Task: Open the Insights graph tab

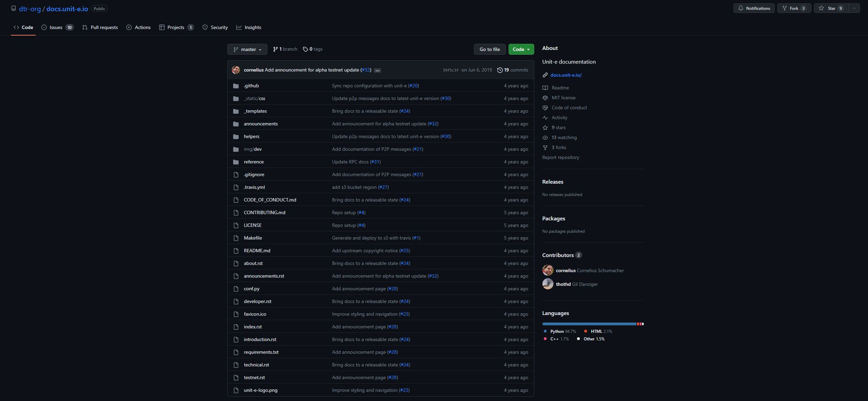Action: (x=249, y=27)
